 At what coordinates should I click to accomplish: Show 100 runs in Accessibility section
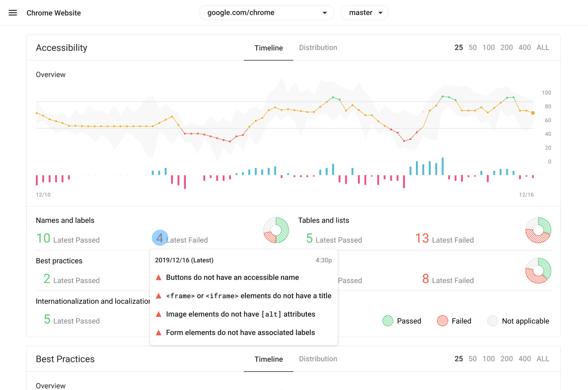point(488,48)
